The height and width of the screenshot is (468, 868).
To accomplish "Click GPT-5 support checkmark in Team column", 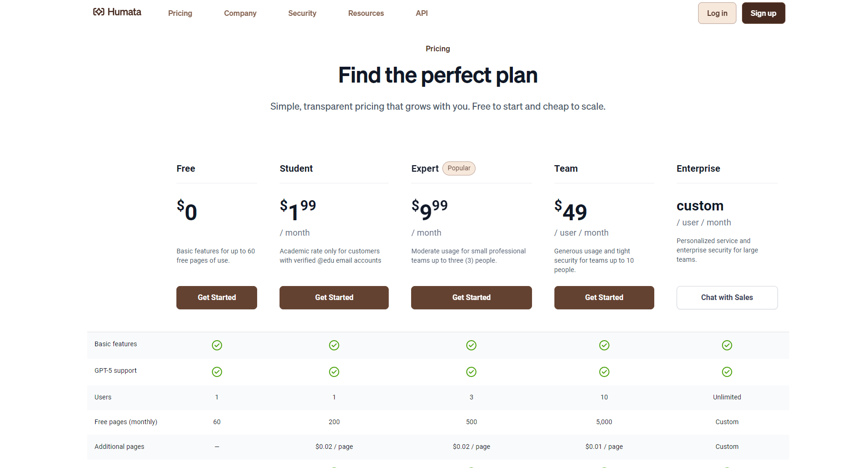I will [x=604, y=372].
